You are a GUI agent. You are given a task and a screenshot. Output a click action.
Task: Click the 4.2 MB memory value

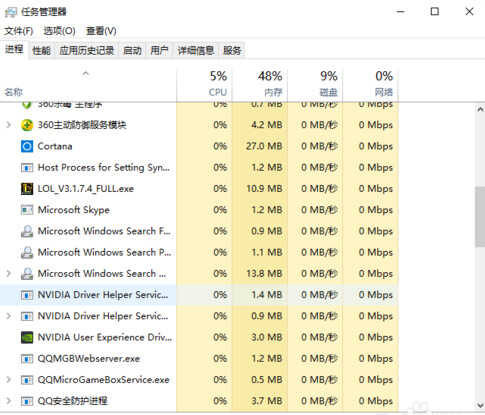coord(267,125)
